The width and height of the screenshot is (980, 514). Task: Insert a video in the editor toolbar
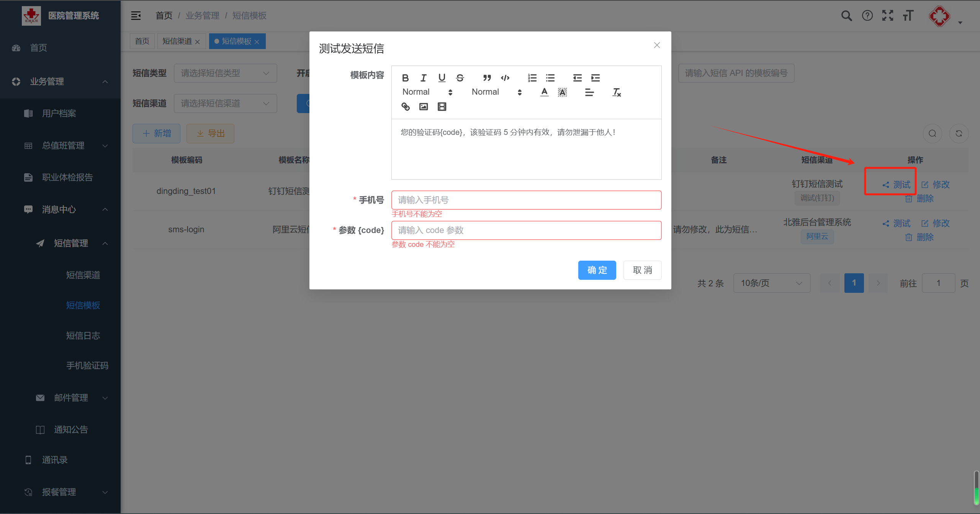(442, 107)
